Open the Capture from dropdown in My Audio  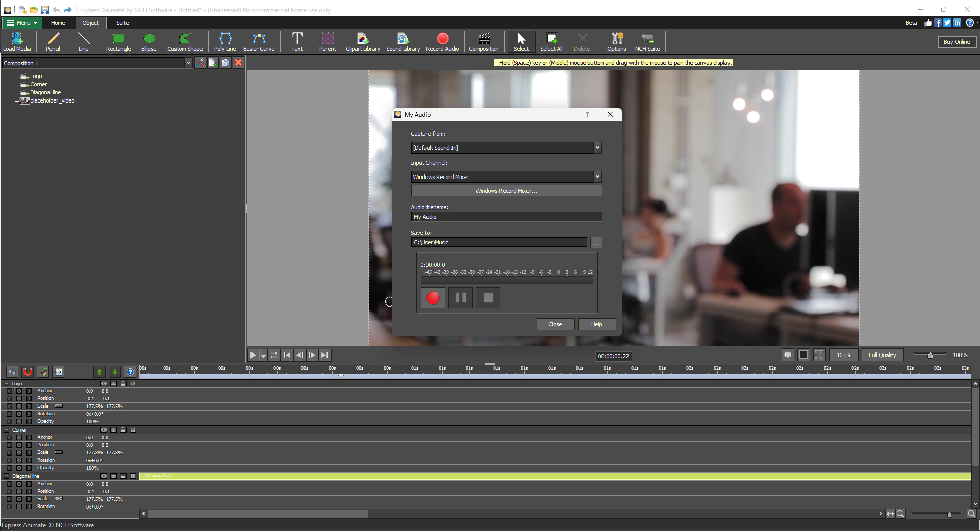tap(597, 147)
